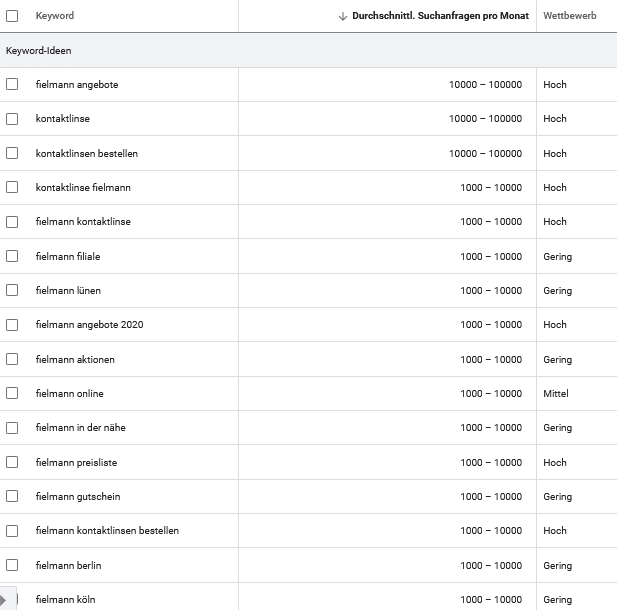Toggle the select-all checkbox in the header
Screen dimensions: 620x615
(x=12, y=16)
